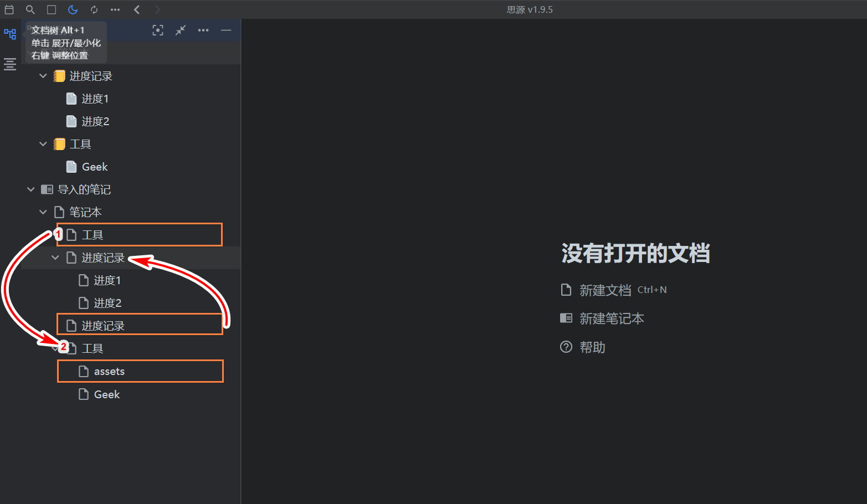Toggle dark mode with the moon icon
Viewport: 867px width, 504px height.
[73, 9]
